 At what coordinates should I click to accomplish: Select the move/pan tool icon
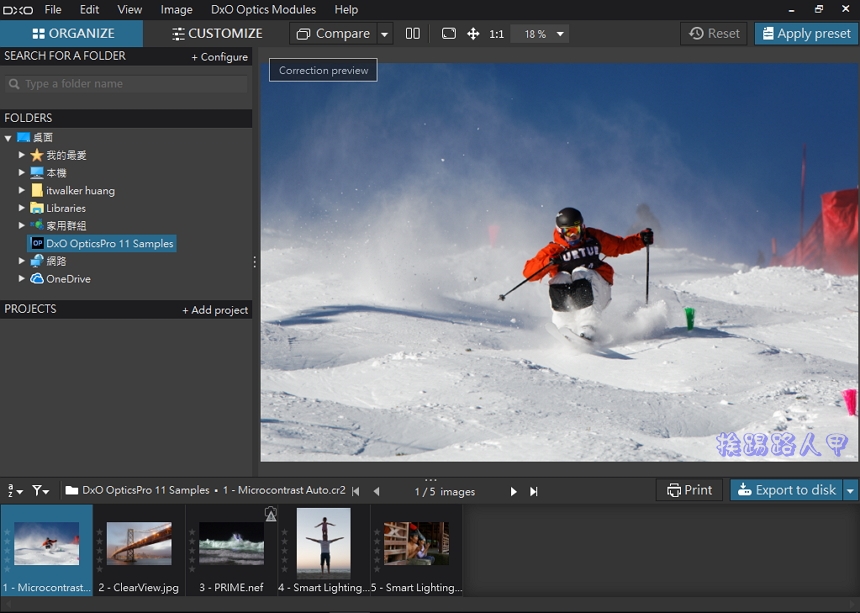coord(473,34)
